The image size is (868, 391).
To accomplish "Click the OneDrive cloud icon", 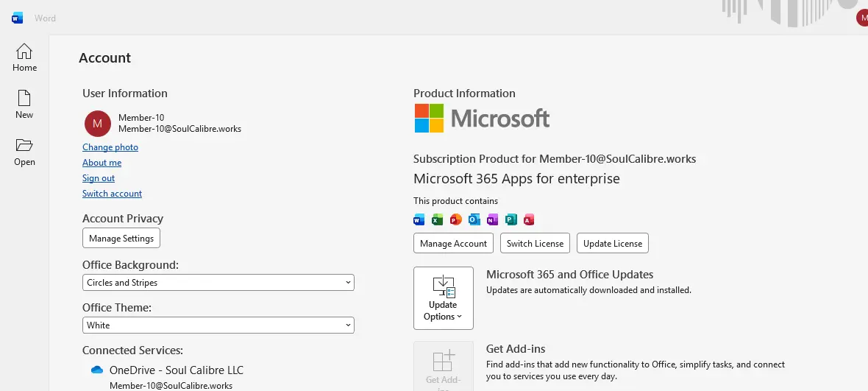I will [x=97, y=370].
